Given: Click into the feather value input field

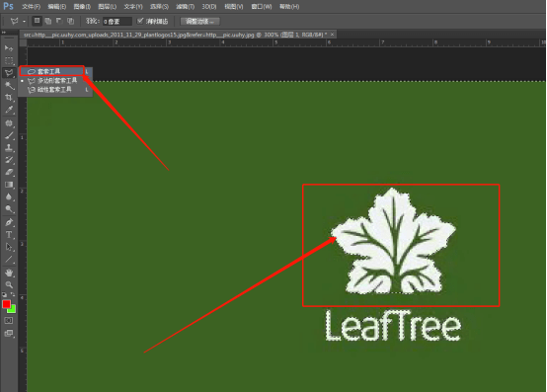Looking at the screenshot, I should pos(117,22).
